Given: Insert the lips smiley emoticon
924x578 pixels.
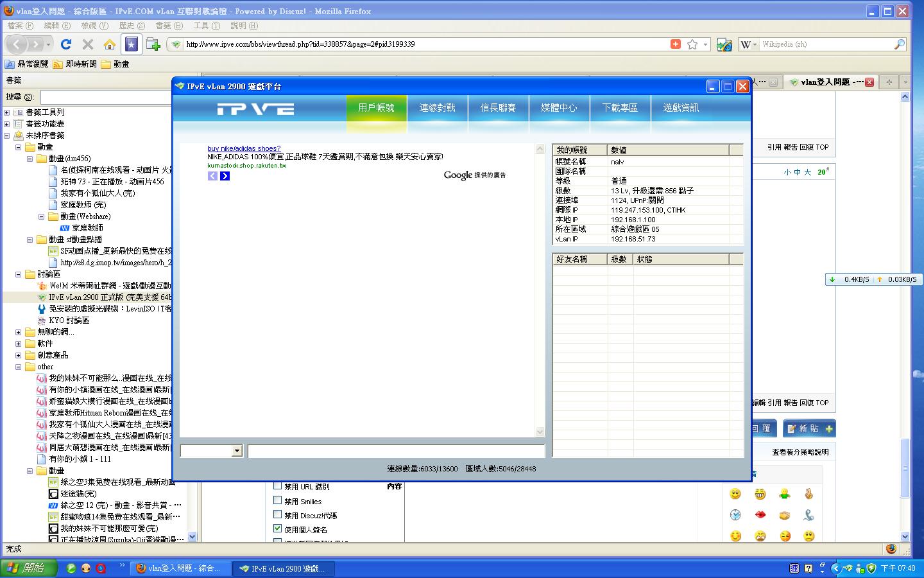Looking at the screenshot, I should point(760,515).
